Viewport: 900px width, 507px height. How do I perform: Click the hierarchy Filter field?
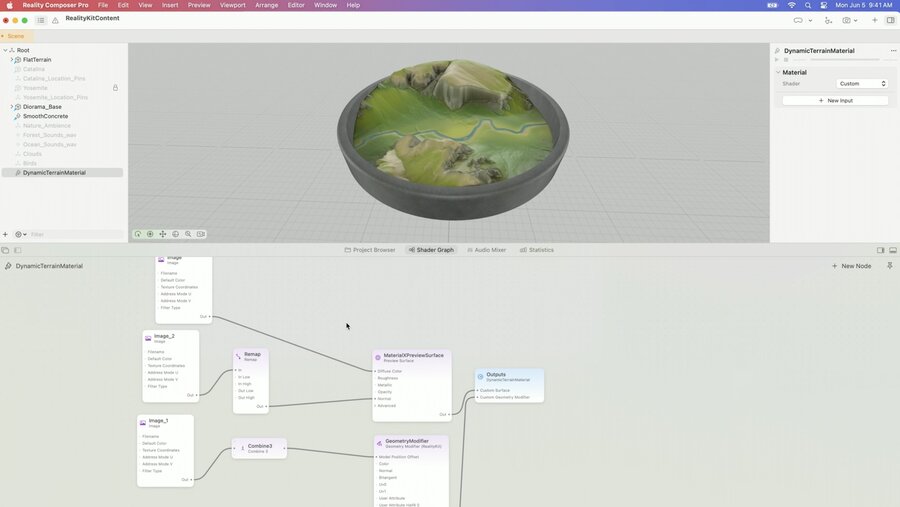pyautogui.click(x=76, y=234)
